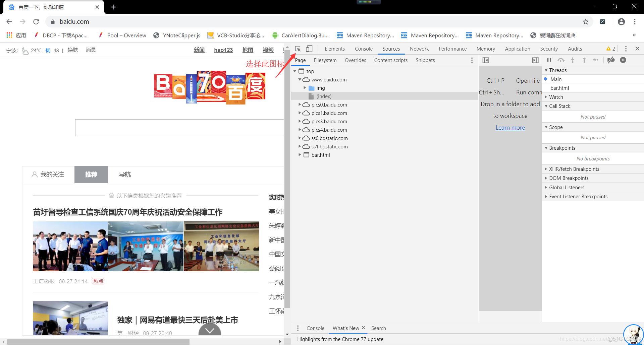The image size is (644, 345).
Task: Toggle Deactivate breakpoints icon
Action: coord(611,60)
